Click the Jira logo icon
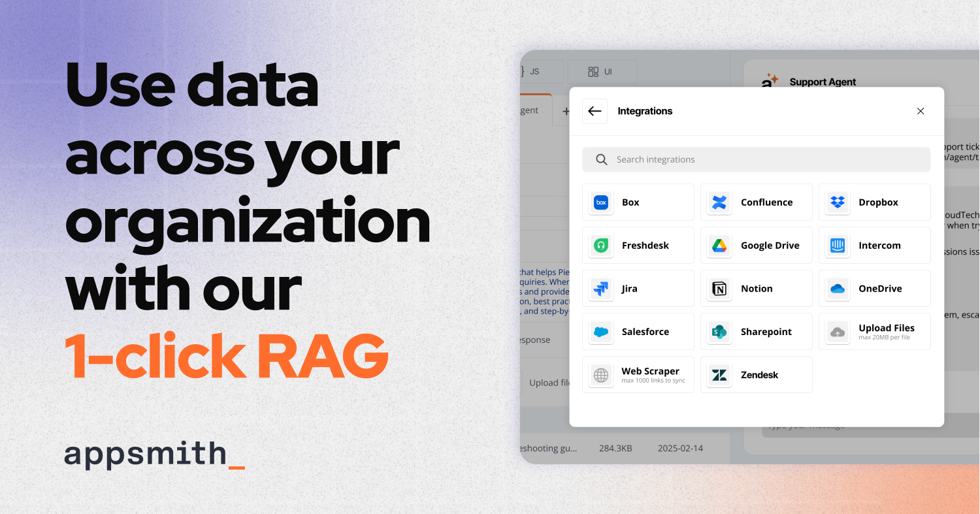Image resolution: width=980 pixels, height=514 pixels. coord(601,289)
